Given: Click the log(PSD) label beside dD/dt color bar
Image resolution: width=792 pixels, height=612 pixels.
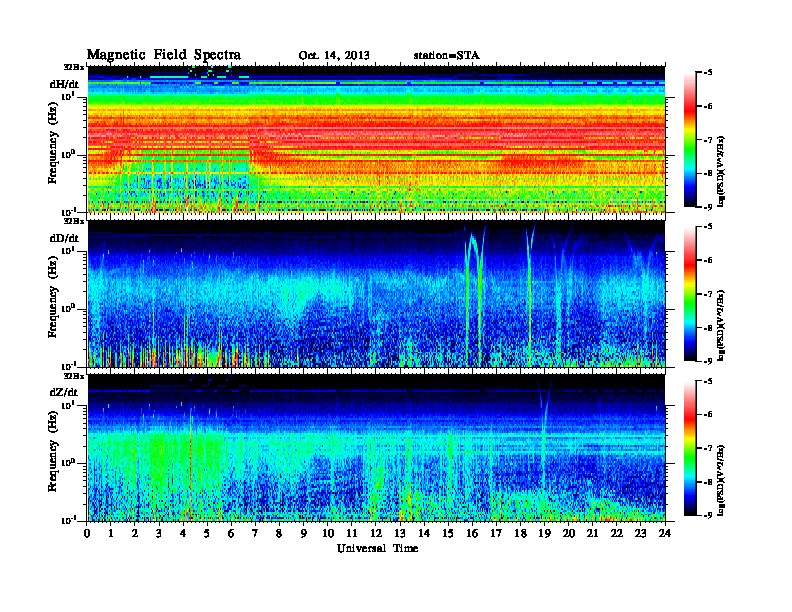Looking at the screenshot, I should (722, 325).
